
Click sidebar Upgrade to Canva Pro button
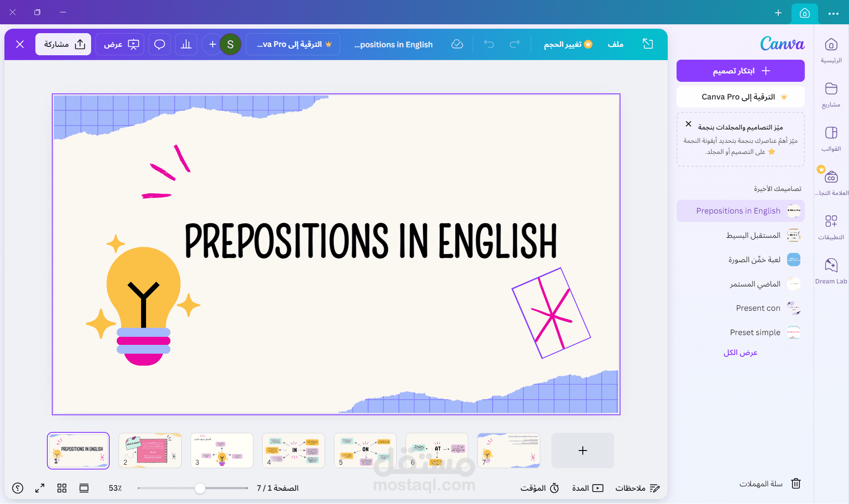[x=741, y=97]
